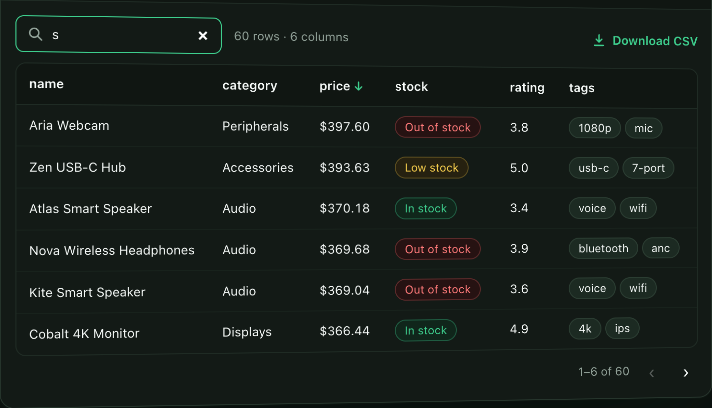Download the table as CSV
The width and height of the screenshot is (712, 408).
point(645,41)
